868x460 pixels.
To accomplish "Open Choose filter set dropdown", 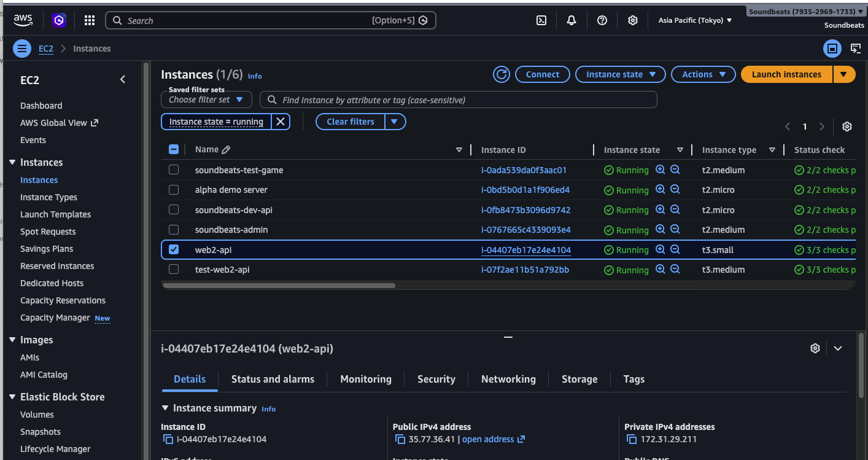I will pyautogui.click(x=206, y=99).
